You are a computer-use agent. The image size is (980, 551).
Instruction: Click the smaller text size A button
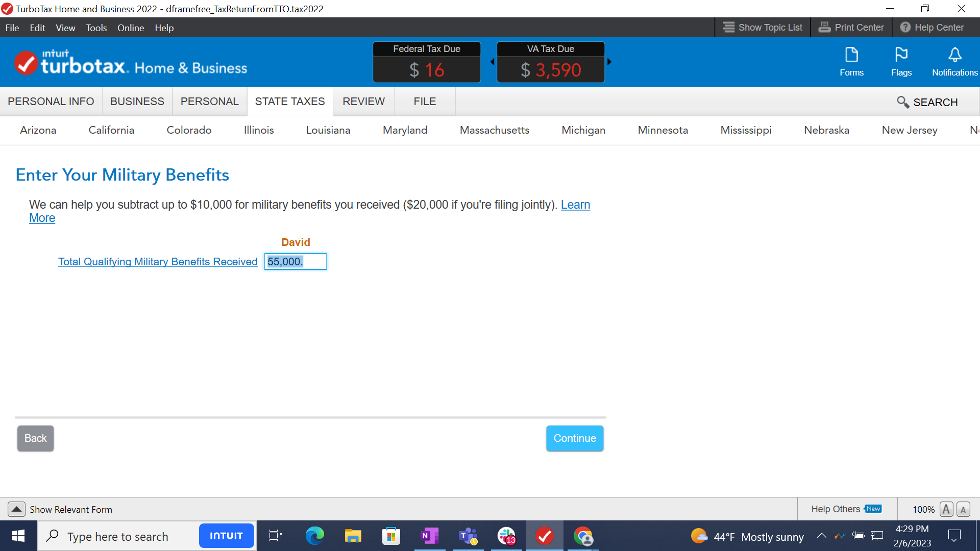click(963, 509)
